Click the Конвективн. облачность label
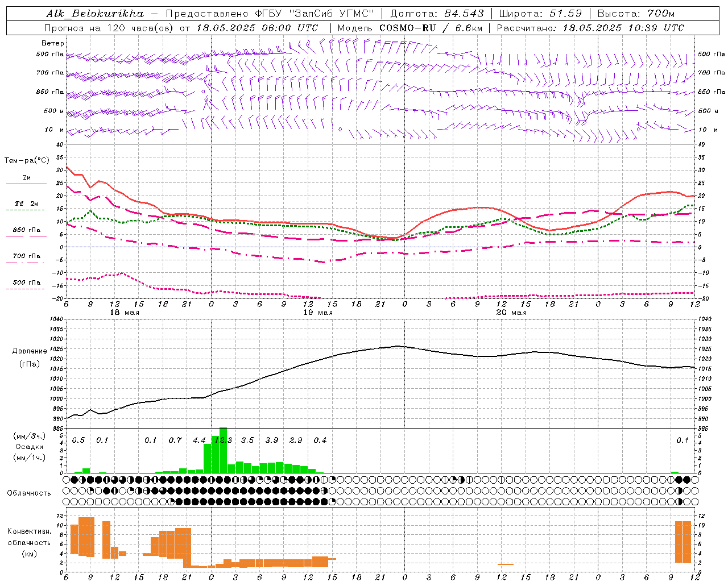This screenshot has width=728, height=582. tap(30, 537)
